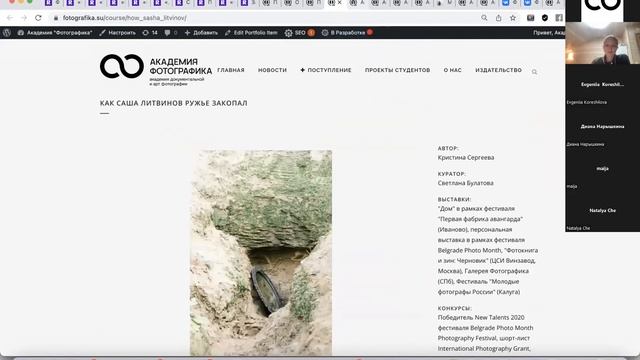Click В Разработке in the admin bar
Image resolution: width=640 pixels, height=360 pixels.
(347, 33)
